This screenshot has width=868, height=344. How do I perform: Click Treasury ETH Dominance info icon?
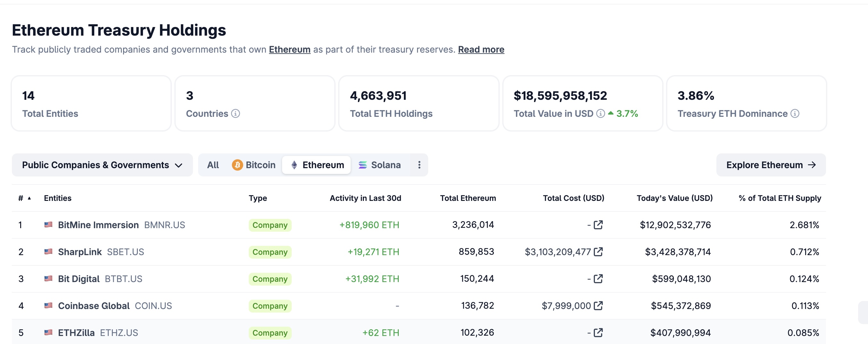click(x=795, y=114)
